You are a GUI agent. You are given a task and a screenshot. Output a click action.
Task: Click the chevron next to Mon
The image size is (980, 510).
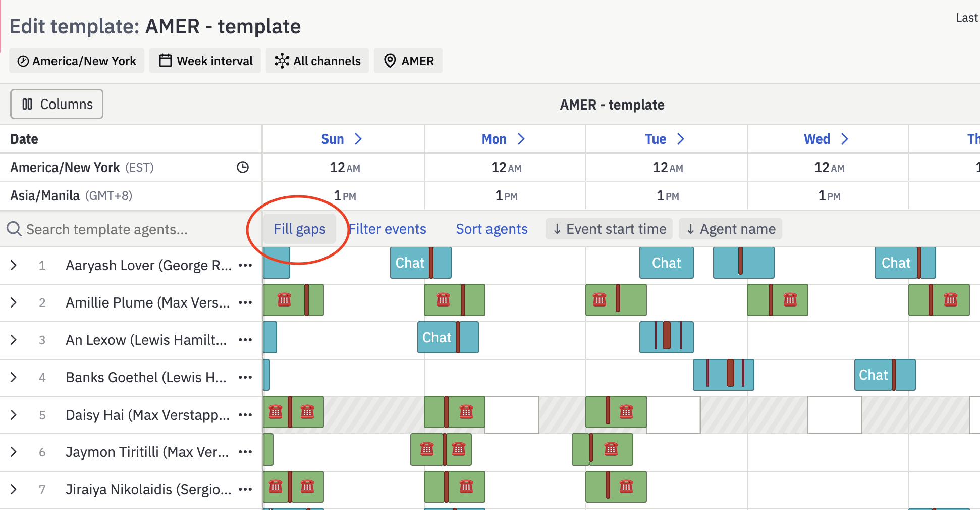(x=521, y=139)
